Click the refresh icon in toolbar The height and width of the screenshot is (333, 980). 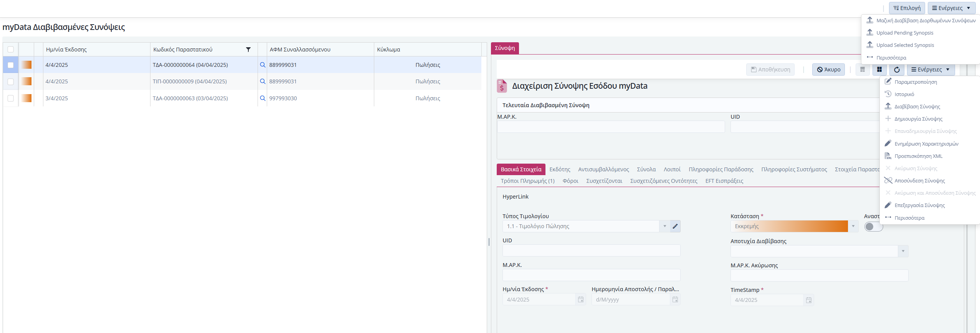[897, 70]
